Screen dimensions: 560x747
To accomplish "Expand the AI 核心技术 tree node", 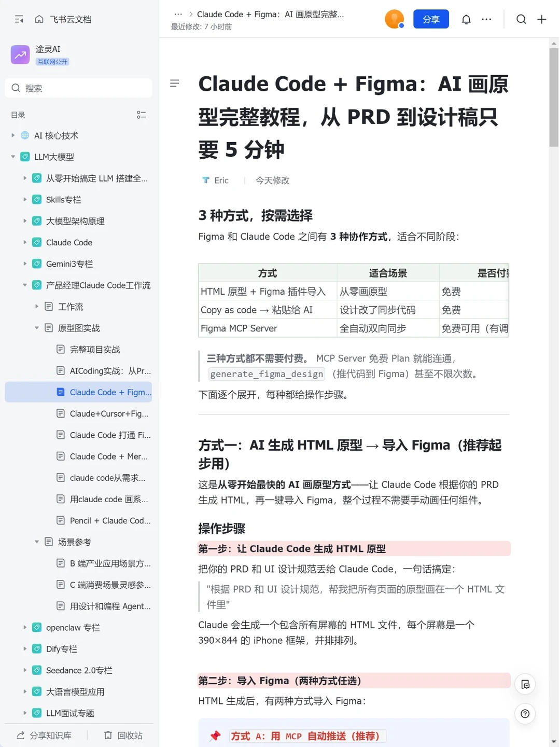I will (x=13, y=135).
